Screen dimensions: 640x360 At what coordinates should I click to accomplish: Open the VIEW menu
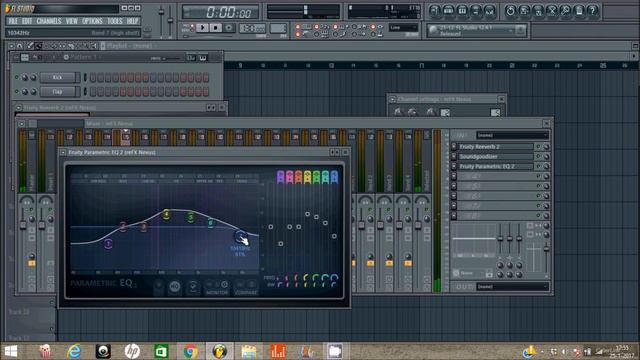click(71, 21)
